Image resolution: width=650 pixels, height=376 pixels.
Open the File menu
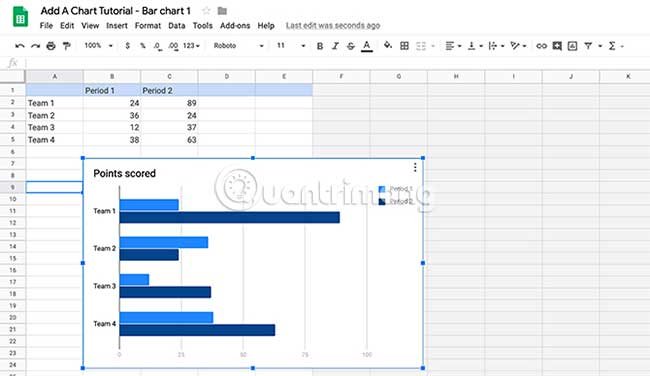(46, 26)
